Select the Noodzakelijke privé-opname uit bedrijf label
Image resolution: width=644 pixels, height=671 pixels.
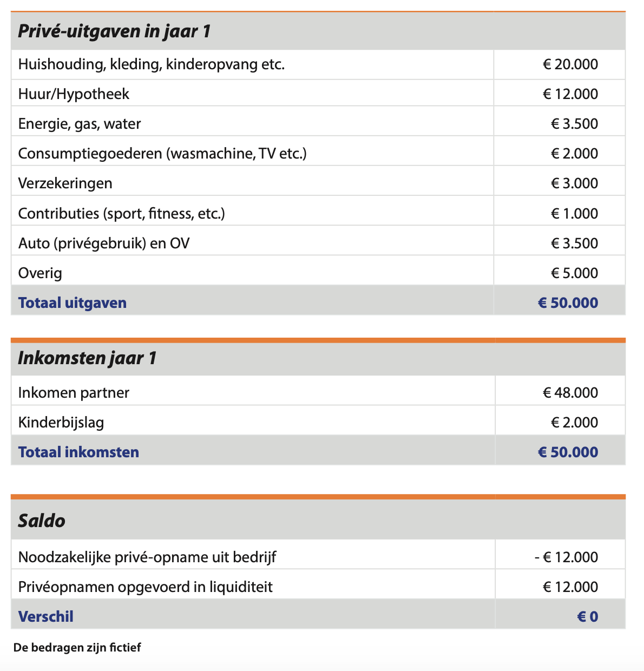click(147, 557)
